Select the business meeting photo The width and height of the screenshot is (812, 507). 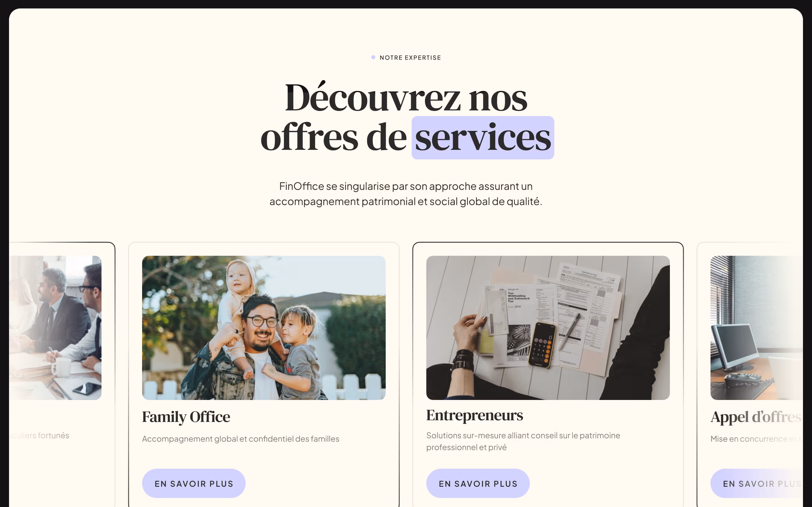[55, 328]
